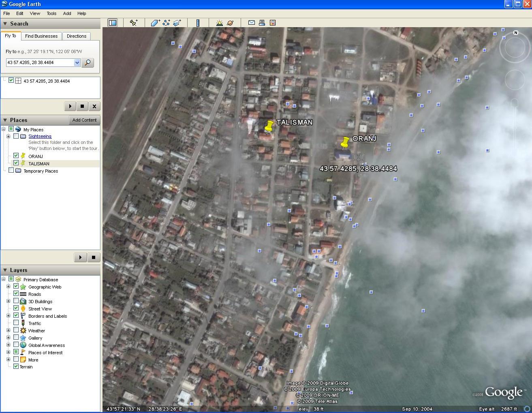Open the Edit menu
This screenshot has width=532, height=413.
tap(19, 13)
